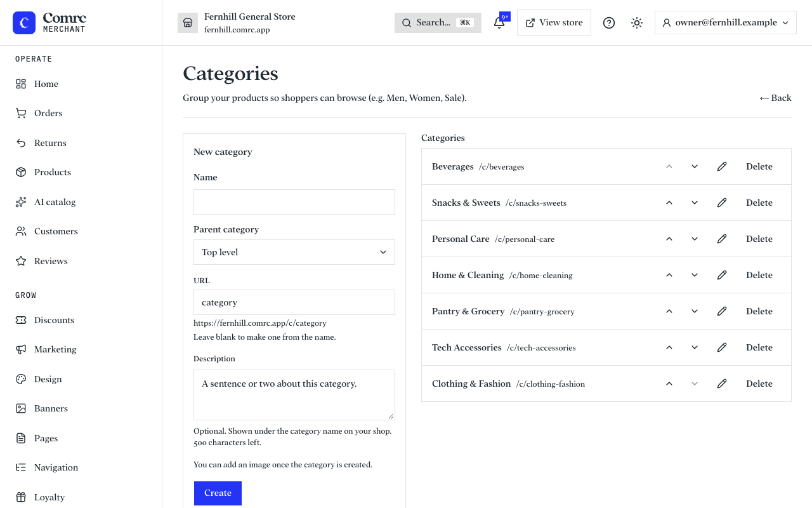The image size is (812, 508).
Task: Open Products in sidebar
Action: coord(81,172)
